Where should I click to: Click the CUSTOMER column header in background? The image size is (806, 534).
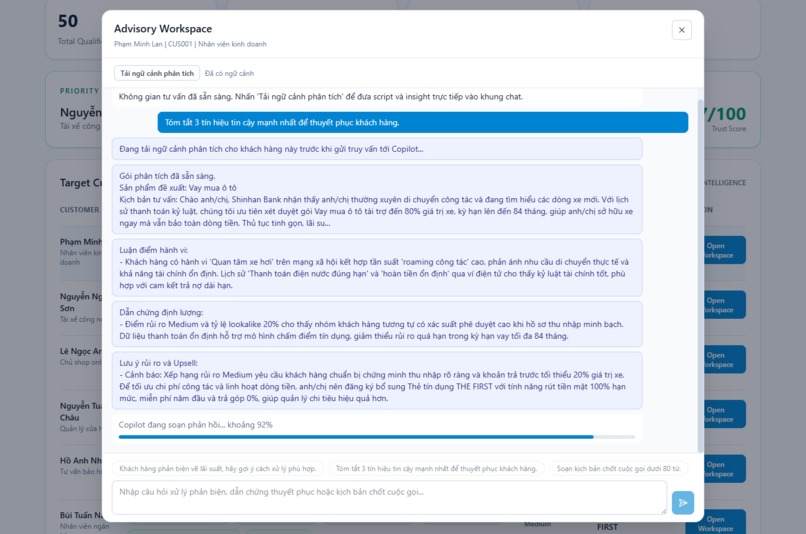[x=80, y=210]
